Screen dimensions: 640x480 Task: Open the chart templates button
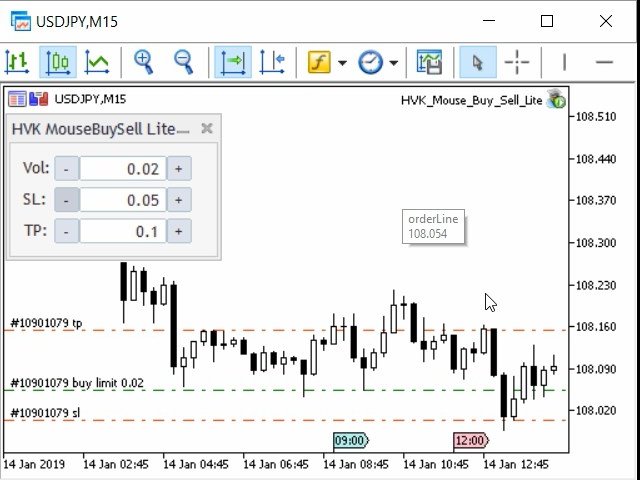pyautogui.click(x=429, y=62)
